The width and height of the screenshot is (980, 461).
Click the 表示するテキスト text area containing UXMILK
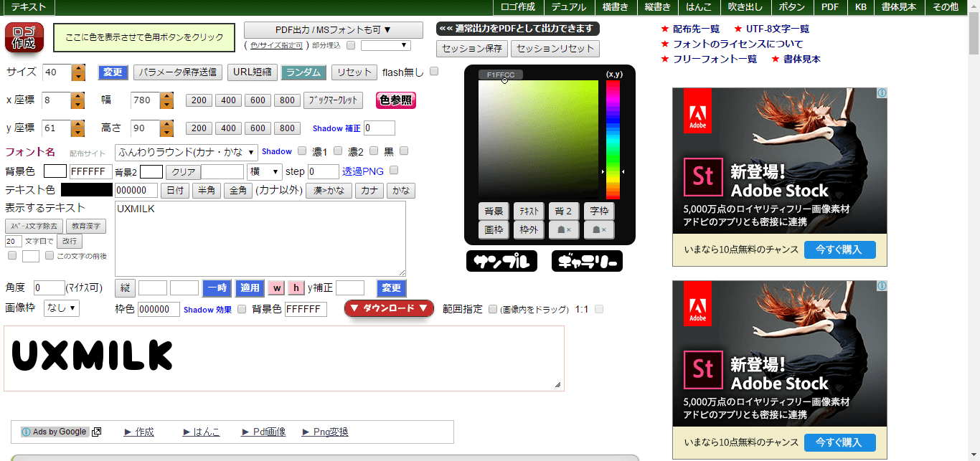click(x=260, y=238)
